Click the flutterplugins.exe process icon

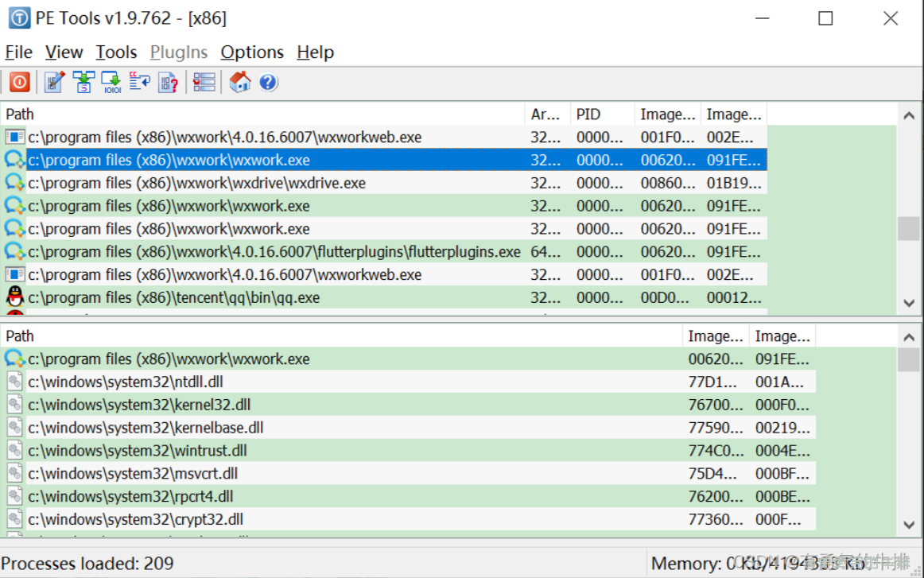(15, 251)
